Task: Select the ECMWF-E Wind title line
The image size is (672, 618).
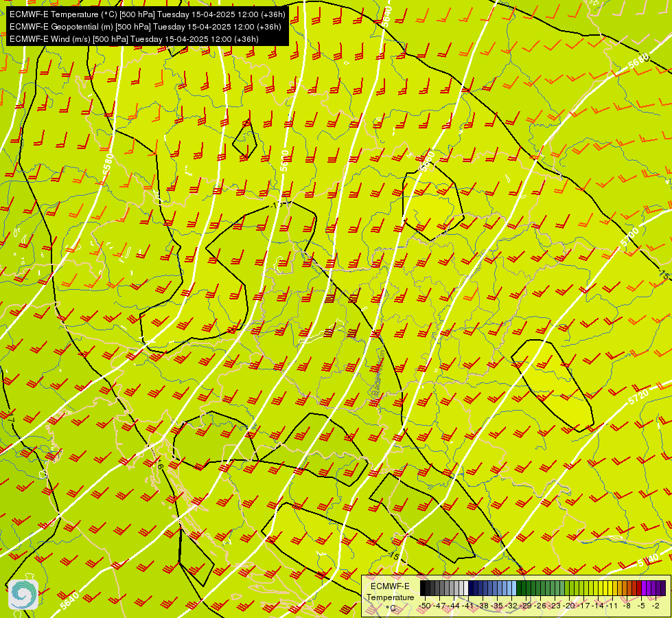Action: 134,39
